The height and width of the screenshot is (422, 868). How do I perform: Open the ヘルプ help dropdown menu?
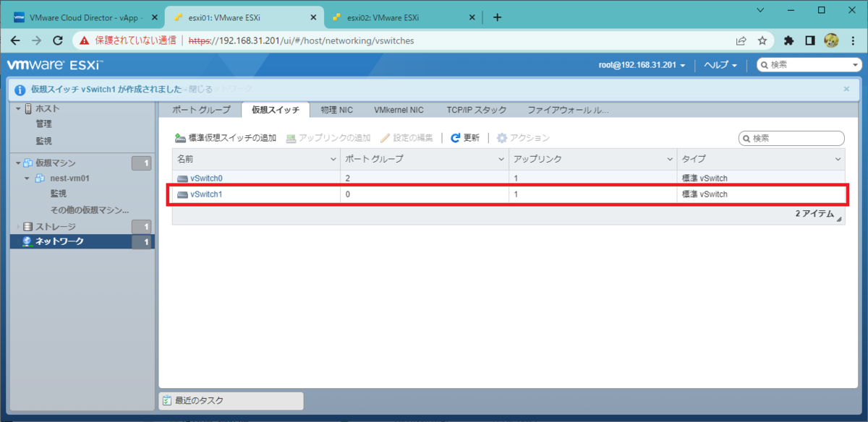click(x=720, y=65)
